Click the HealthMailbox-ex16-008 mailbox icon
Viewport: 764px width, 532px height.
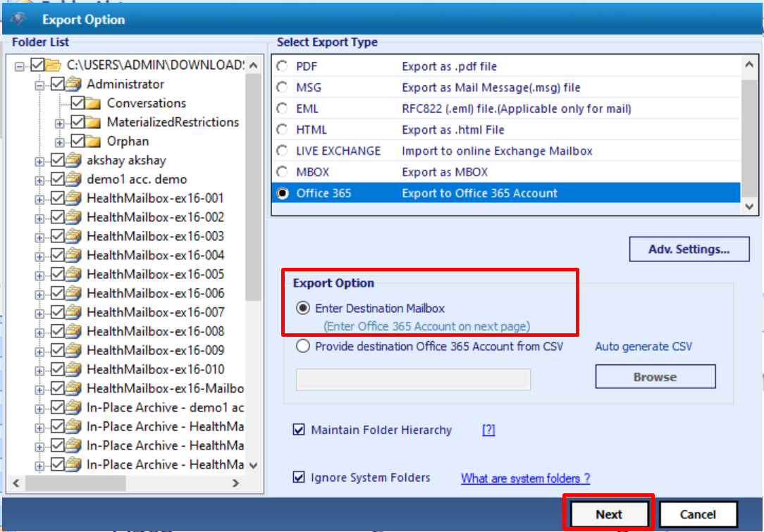73,330
